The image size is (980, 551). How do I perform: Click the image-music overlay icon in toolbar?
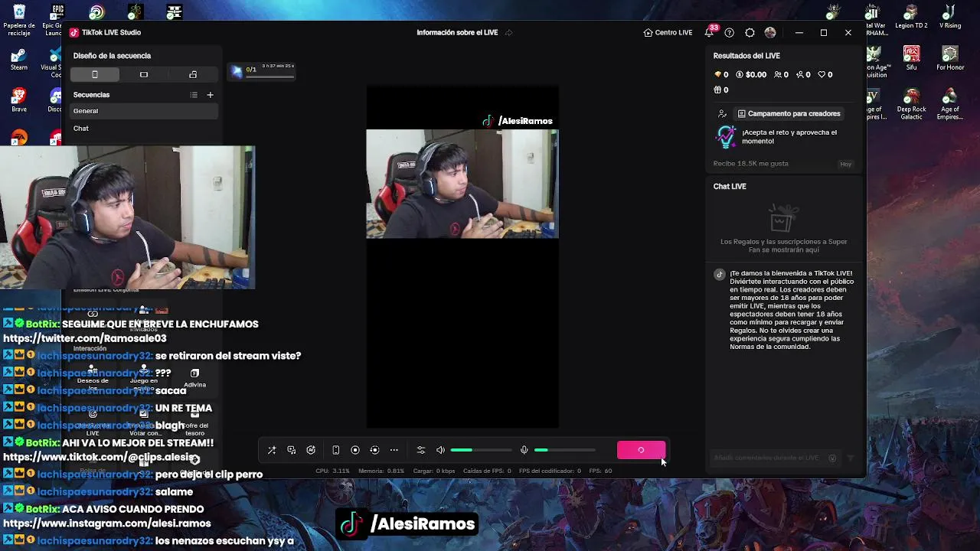292,450
